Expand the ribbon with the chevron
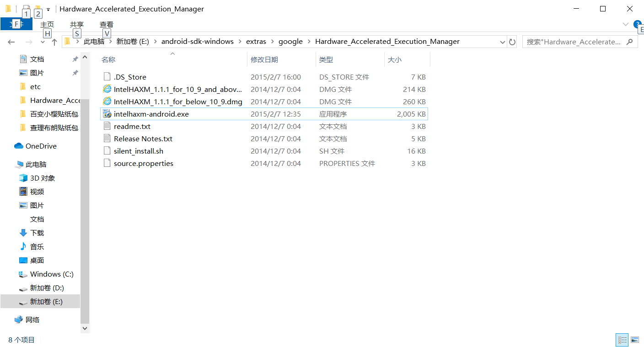Image resolution: width=644 pixels, height=347 pixels. [626, 24]
